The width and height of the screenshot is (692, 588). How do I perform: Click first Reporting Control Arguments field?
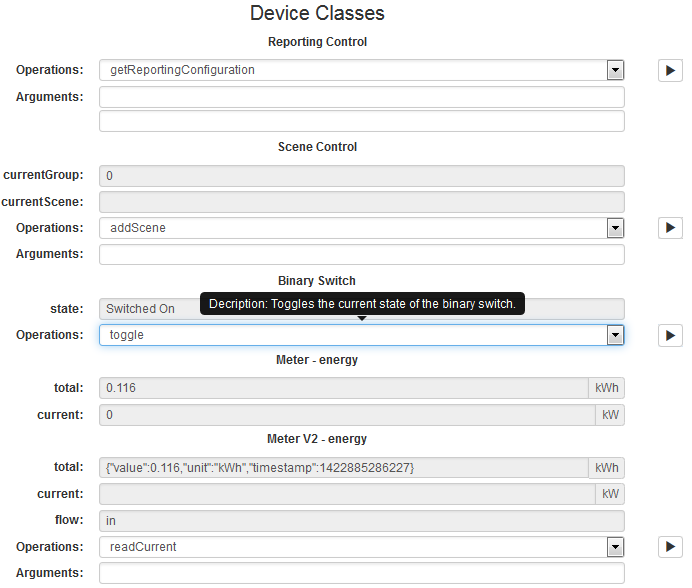tap(361, 97)
